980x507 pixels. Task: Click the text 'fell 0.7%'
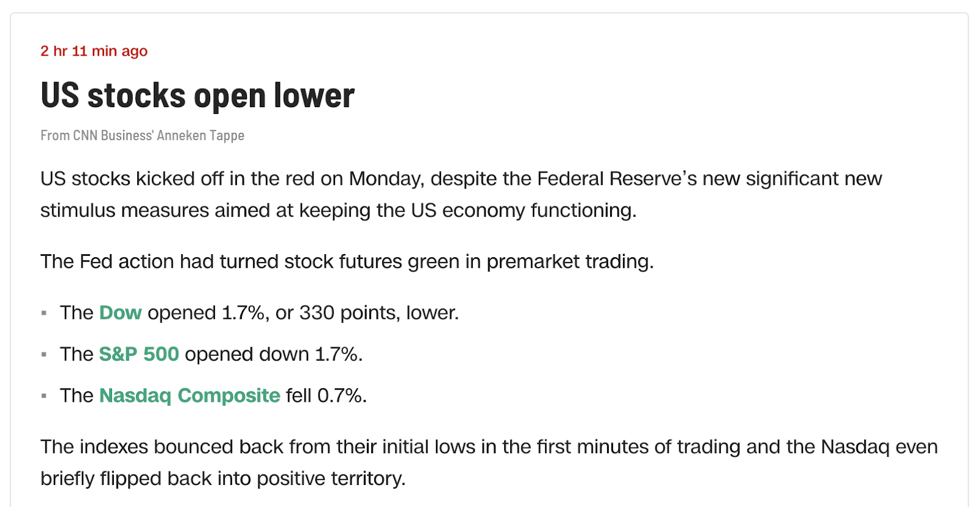(x=326, y=396)
